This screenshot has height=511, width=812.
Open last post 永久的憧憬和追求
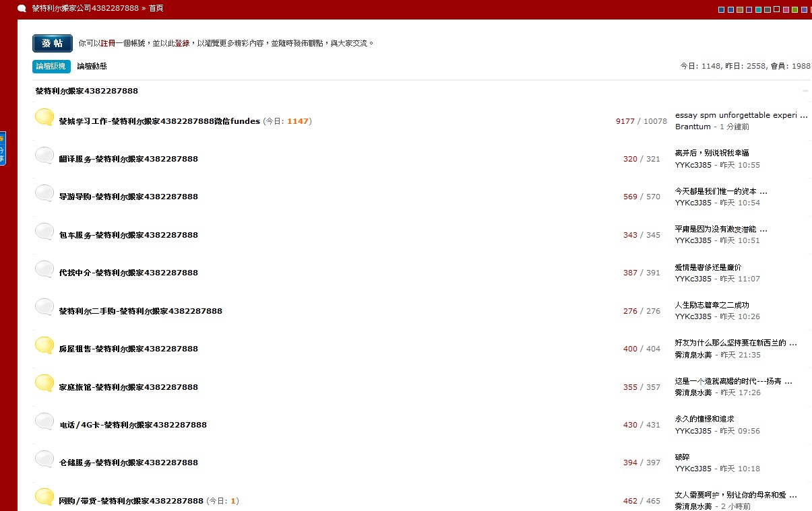pyautogui.click(x=704, y=419)
